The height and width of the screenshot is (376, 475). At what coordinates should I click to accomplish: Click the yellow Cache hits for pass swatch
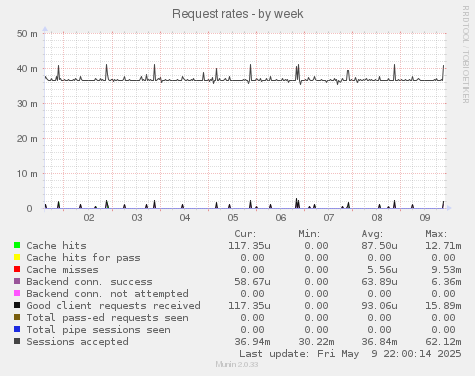tap(17, 257)
